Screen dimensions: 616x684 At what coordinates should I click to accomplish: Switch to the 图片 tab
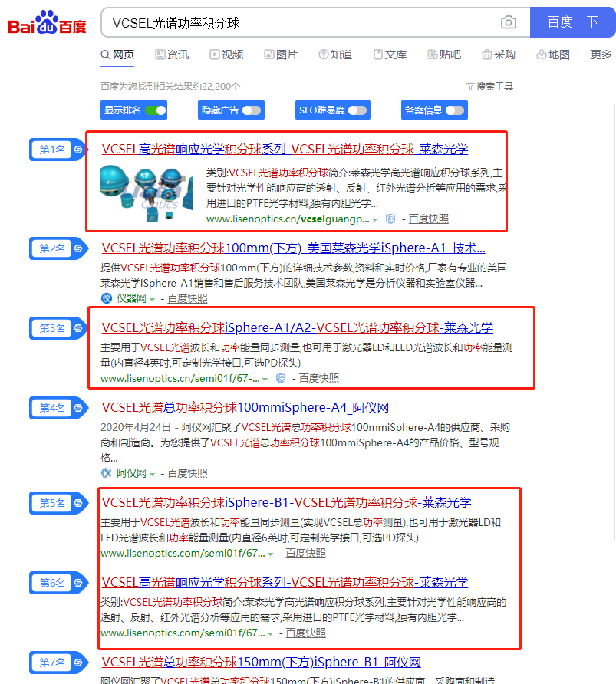click(281, 54)
